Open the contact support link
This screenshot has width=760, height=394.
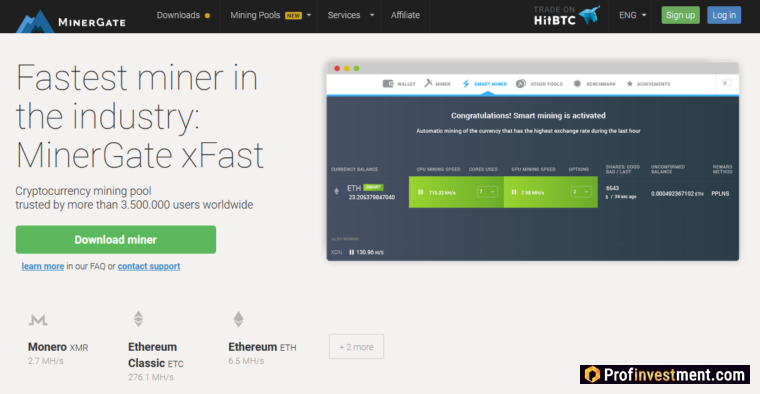coord(149,266)
